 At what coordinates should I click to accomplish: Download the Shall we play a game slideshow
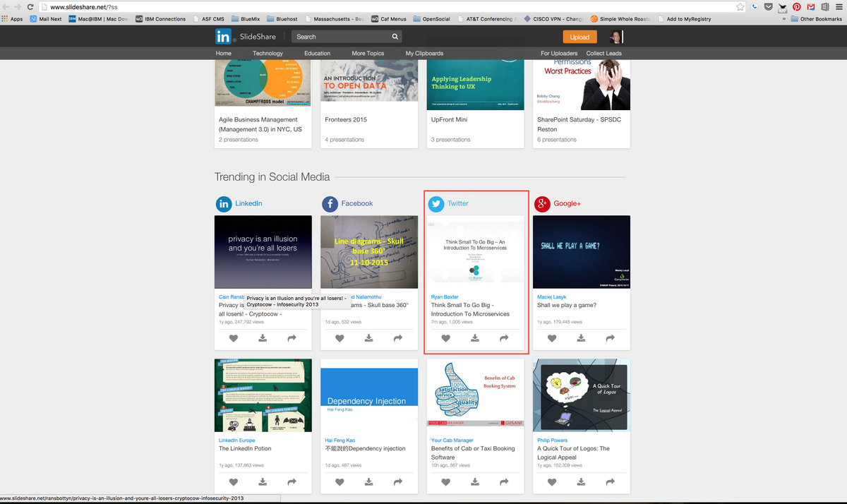581,338
